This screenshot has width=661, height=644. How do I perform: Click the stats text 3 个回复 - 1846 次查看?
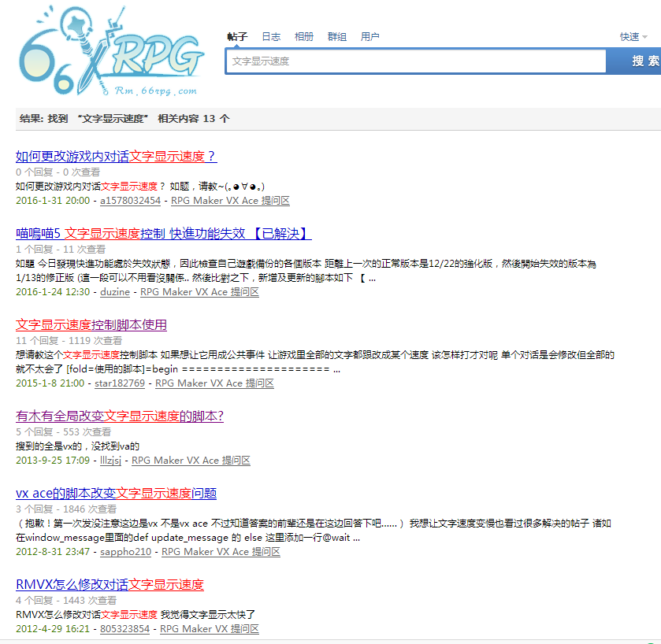coord(66,509)
